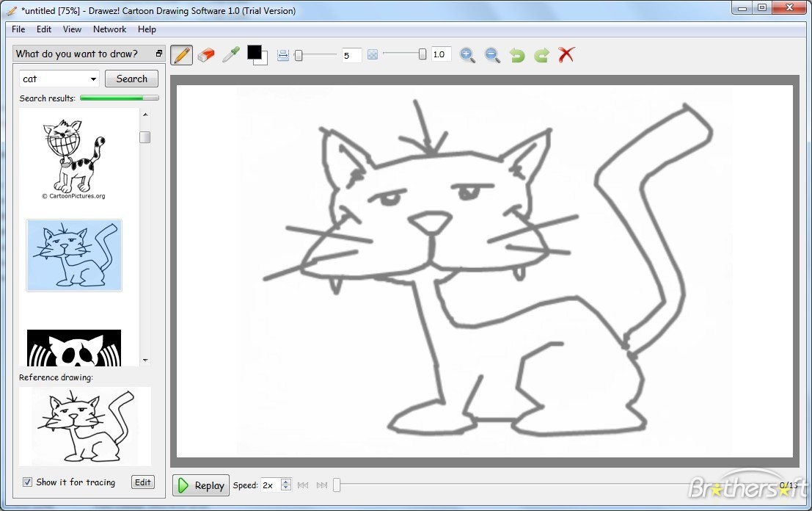Zoom out of the canvas
812x511 pixels.
pos(491,54)
